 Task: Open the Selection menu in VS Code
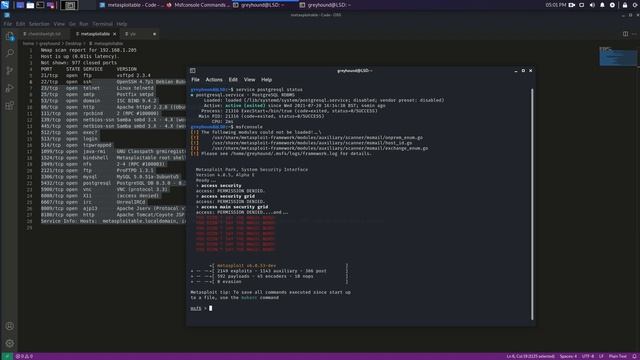tap(39, 24)
